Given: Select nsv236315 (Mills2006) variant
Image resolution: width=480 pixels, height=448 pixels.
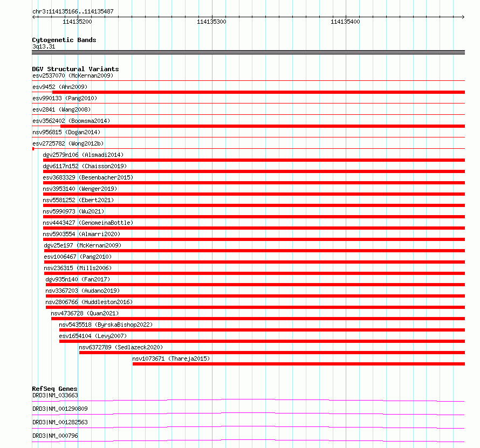Looking at the screenshot, I should pyautogui.click(x=78, y=268).
